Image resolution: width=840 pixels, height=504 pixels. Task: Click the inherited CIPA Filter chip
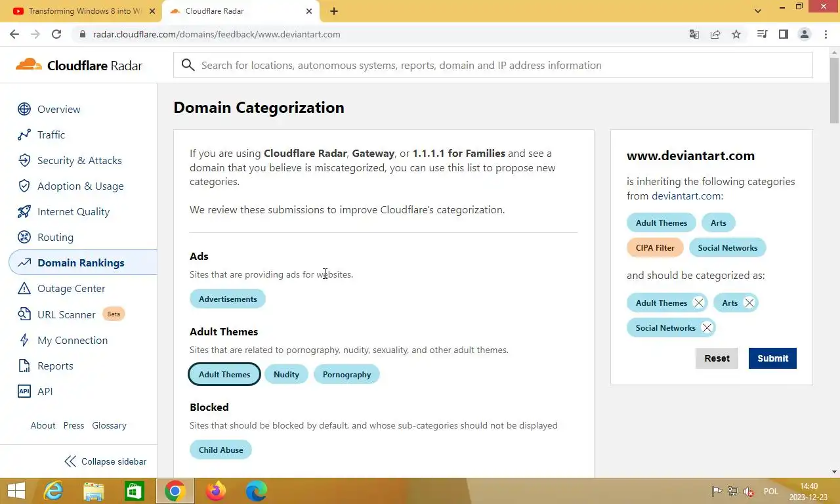pos(655,247)
